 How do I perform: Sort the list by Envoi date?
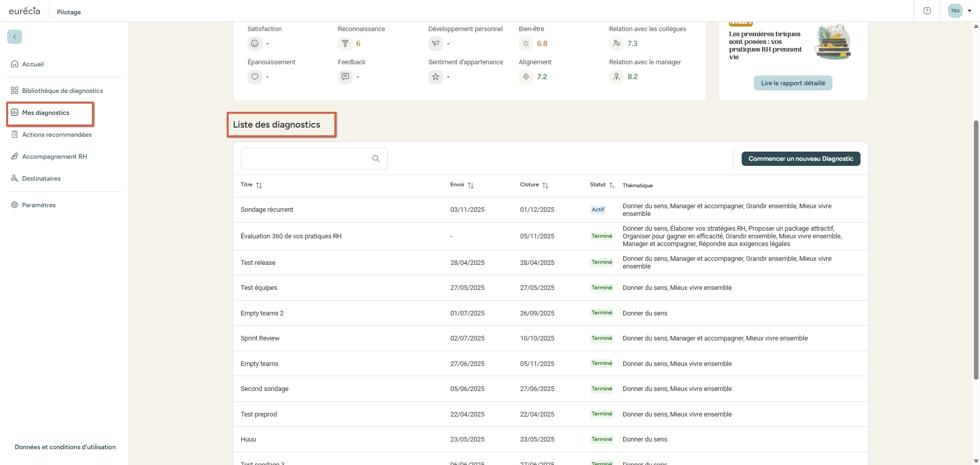click(471, 185)
